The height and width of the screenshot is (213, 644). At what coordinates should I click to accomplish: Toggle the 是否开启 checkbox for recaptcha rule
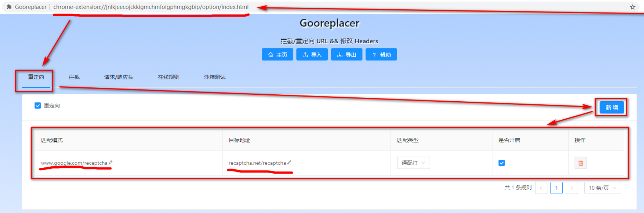coord(502,163)
